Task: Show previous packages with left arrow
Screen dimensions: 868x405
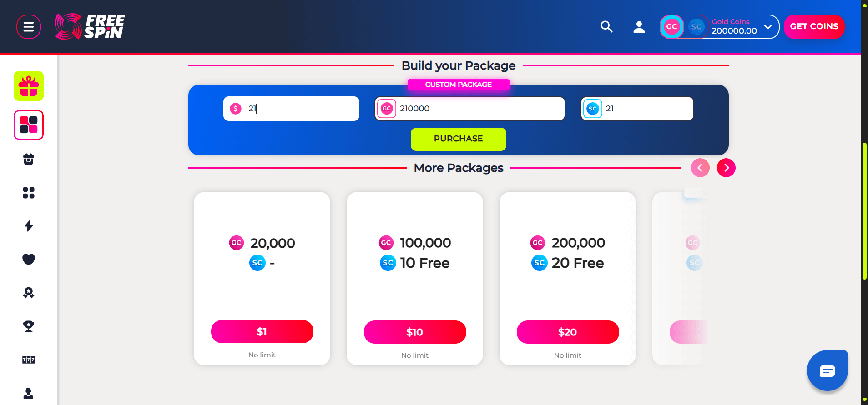Action: (700, 168)
